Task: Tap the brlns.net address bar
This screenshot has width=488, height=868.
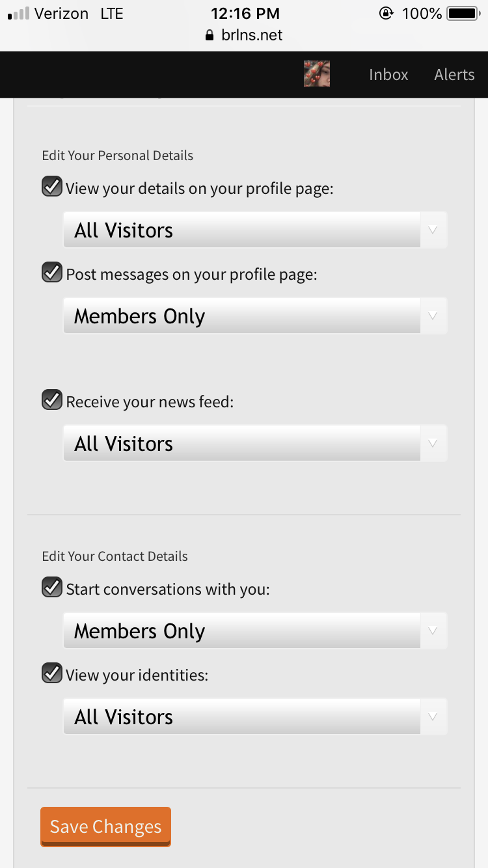Action: coord(244,35)
